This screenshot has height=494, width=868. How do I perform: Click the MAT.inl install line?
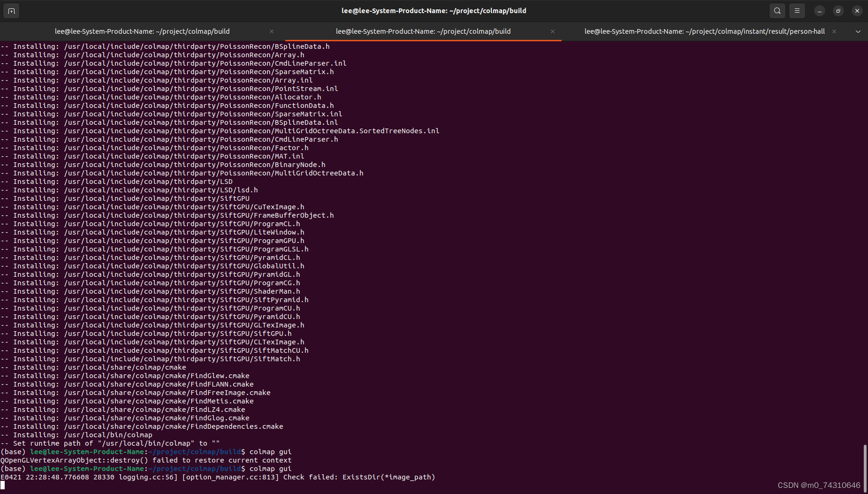pos(152,156)
